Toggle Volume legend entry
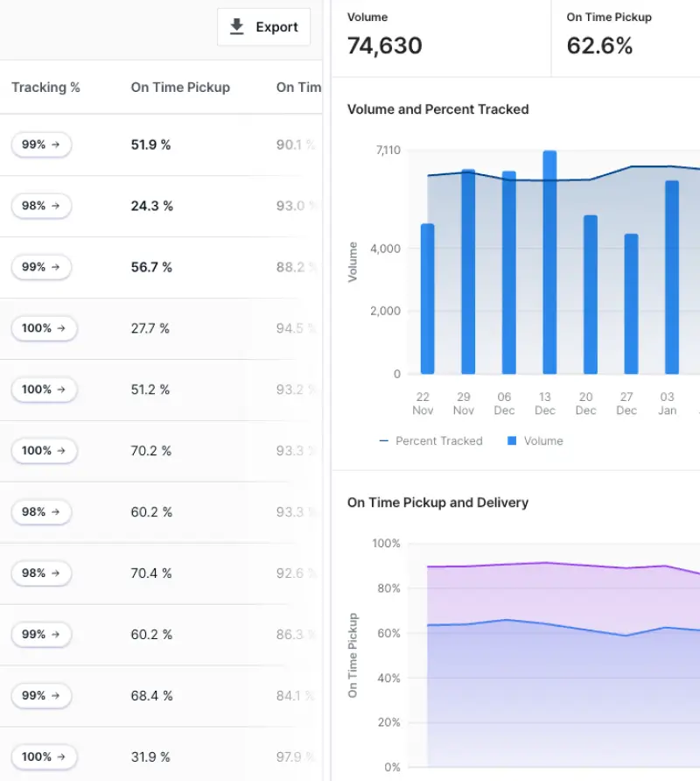This screenshot has height=781, width=700. tap(535, 440)
